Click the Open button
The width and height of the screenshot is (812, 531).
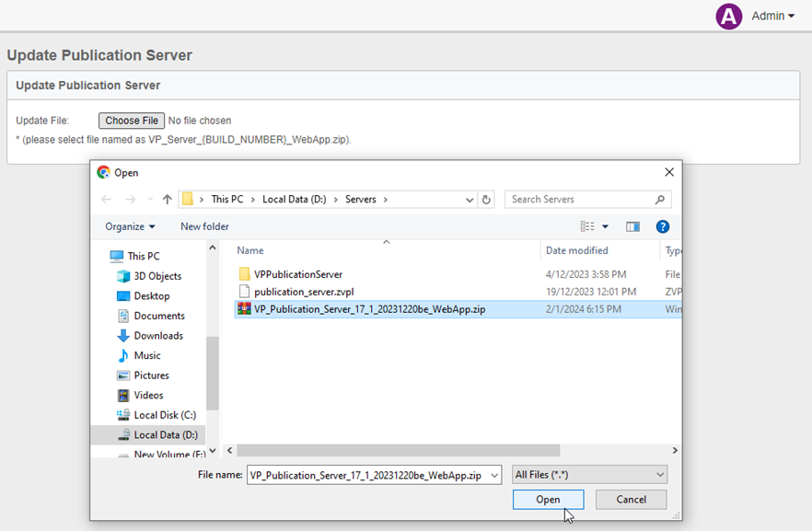coord(549,500)
